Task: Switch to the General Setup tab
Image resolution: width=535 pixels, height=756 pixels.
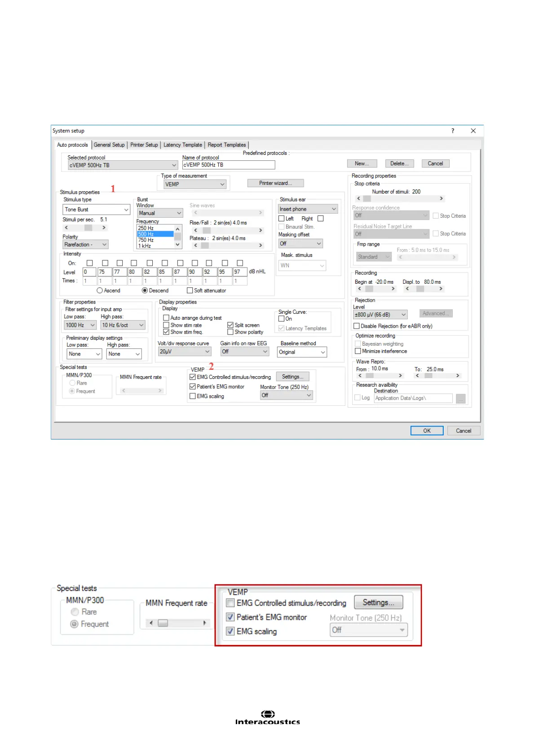Action: tap(109, 145)
